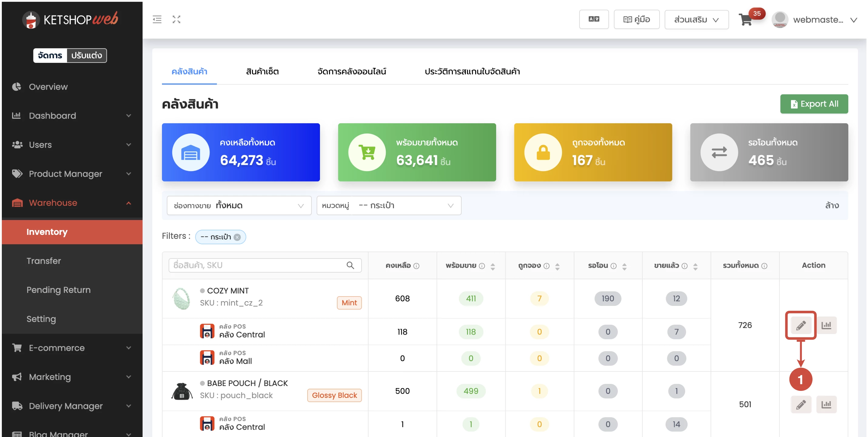Open the chart icon for BABE POUCH / BLACK
The width and height of the screenshot is (868, 437).
click(x=826, y=404)
